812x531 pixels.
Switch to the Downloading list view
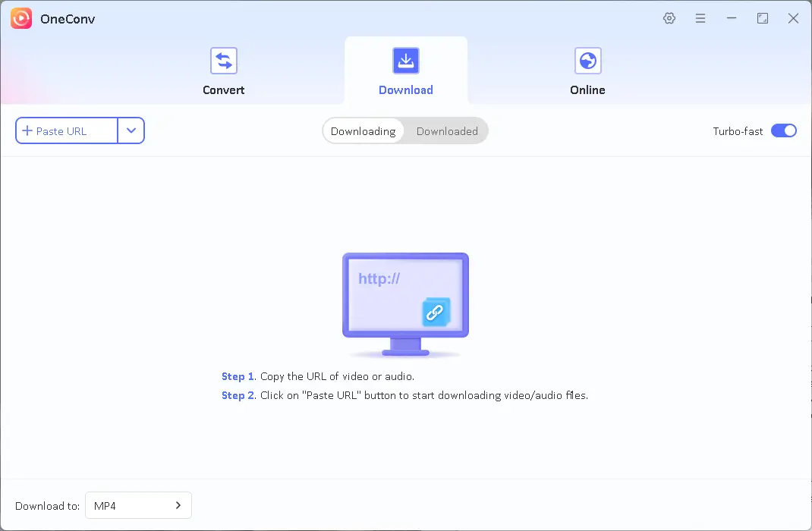[x=364, y=130]
